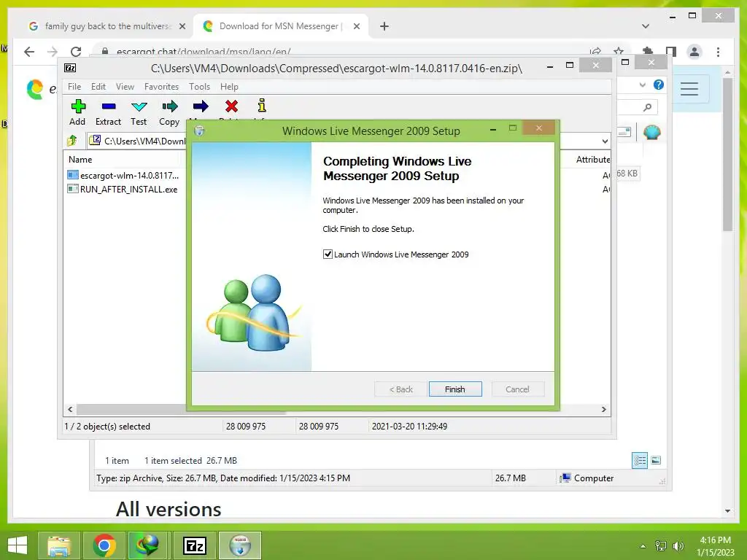This screenshot has width=747, height=560.
Task: Switch Explorer to large icons view
Action: [x=656, y=460]
